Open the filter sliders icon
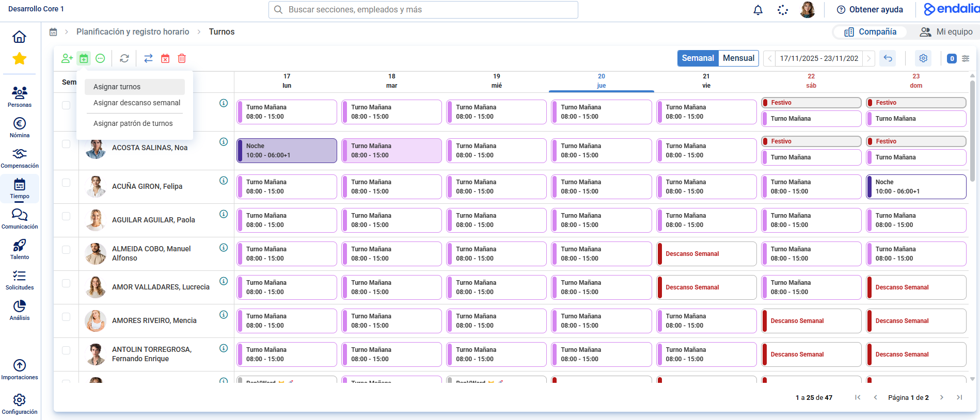The image size is (980, 420). [x=966, y=58]
